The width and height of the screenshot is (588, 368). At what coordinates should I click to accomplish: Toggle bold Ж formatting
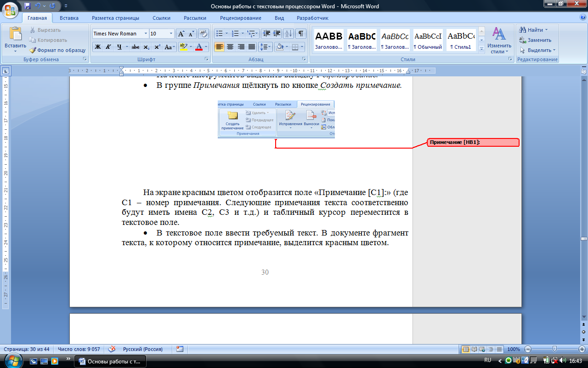click(97, 47)
